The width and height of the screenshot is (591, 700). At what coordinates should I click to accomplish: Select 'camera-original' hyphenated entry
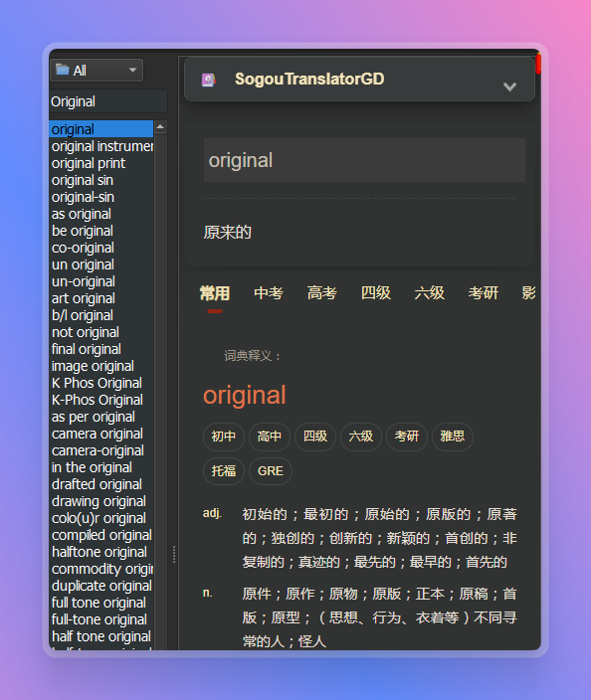100,450
